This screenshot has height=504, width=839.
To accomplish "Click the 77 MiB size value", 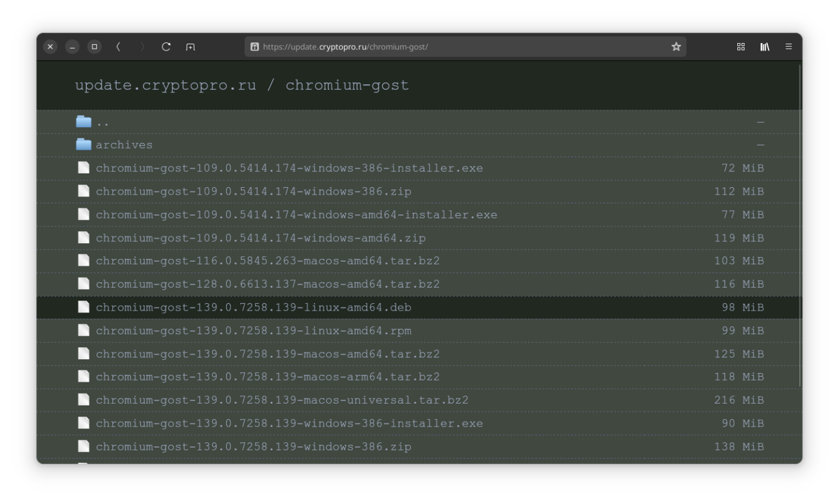I will pos(743,215).
